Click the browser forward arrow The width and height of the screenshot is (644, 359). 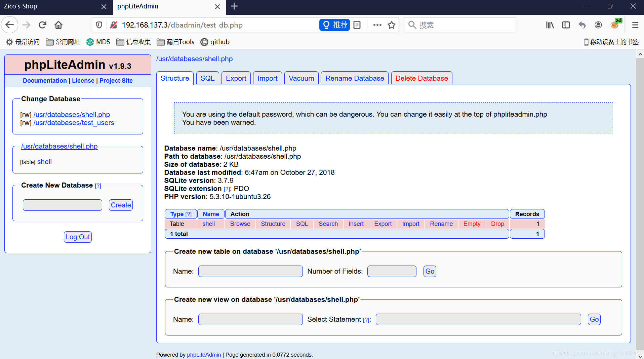[26, 25]
